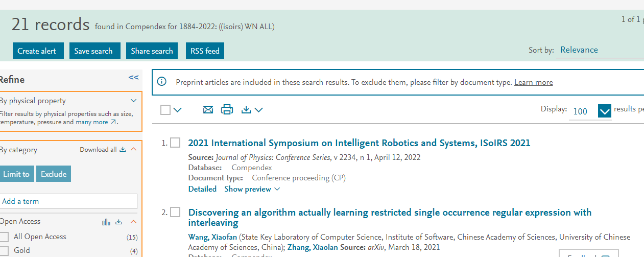Image resolution: width=644 pixels, height=257 pixels.
Task: Click the Save search button
Action: [94, 51]
